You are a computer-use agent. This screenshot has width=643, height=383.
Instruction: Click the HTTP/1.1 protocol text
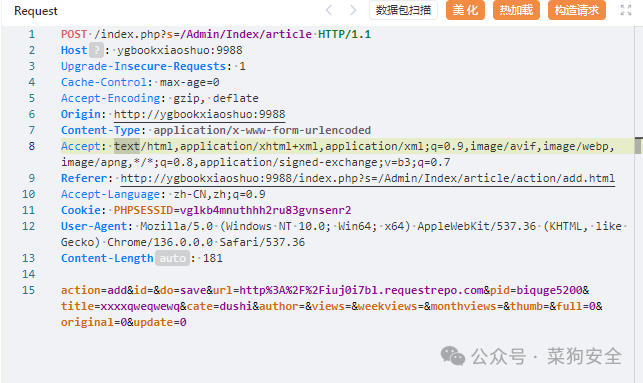(344, 34)
